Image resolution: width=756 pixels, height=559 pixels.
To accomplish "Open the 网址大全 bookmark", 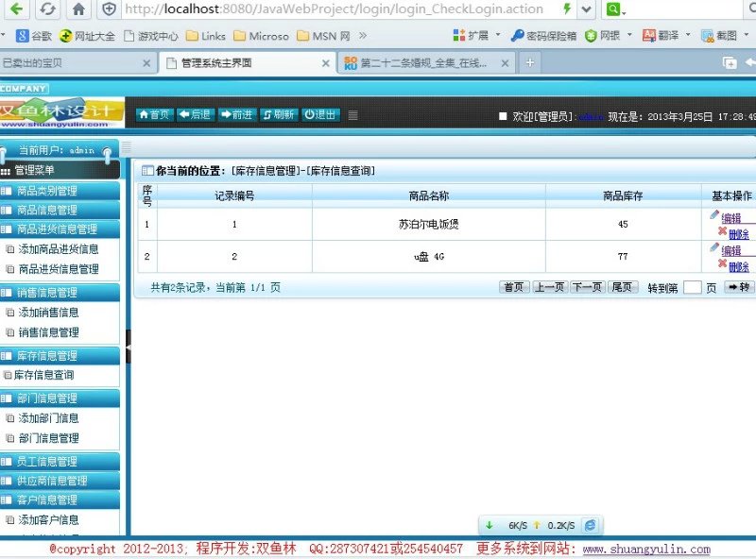I will [87, 36].
